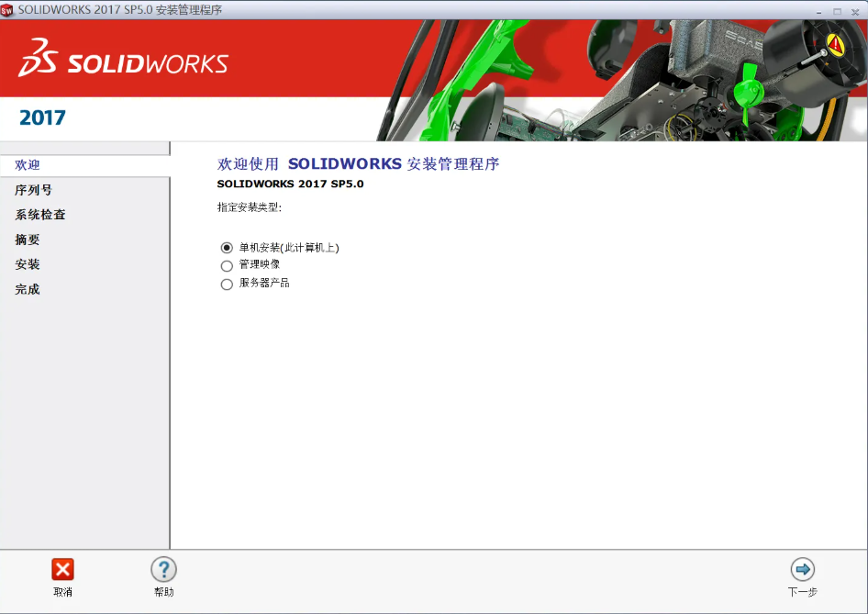The width and height of the screenshot is (868, 614).
Task: Click the 欢迎使用 SOLIDWORKS 安装管理程序 heading
Action: (358, 164)
